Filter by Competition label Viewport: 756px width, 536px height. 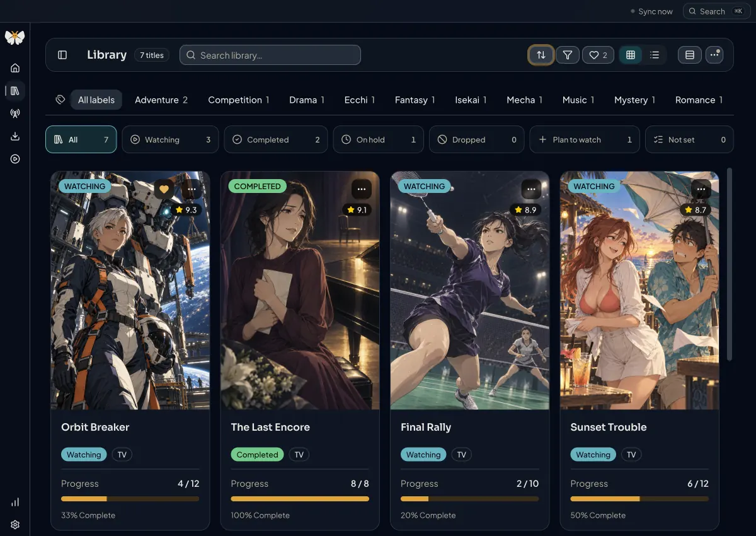(239, 100)
